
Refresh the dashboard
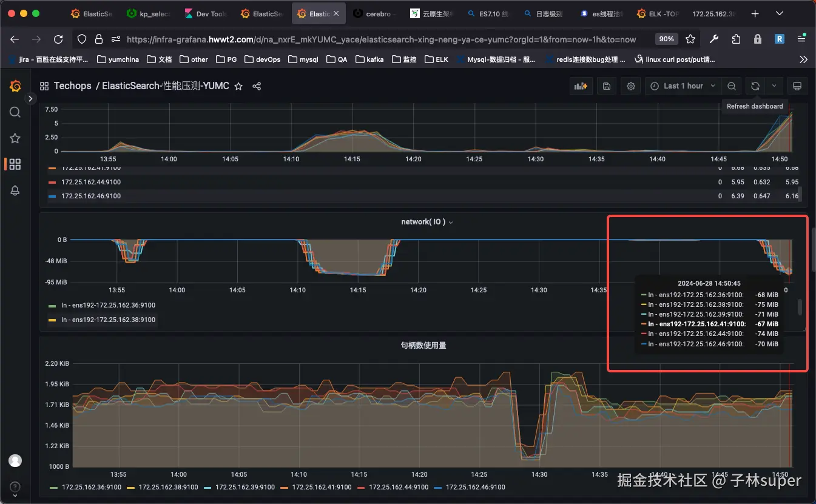pyautogui.click(x=755, y=86)
